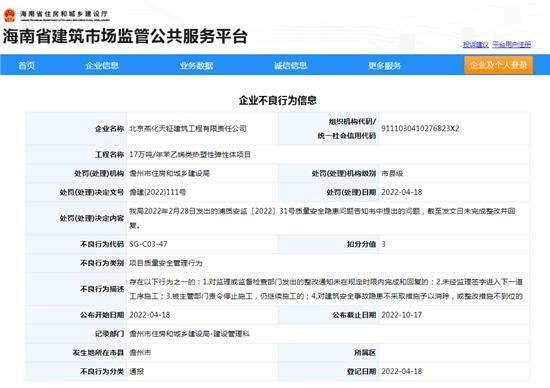
Task: Select the 不良行为描述 description paragraph
Action: click(x=326, y=289)
